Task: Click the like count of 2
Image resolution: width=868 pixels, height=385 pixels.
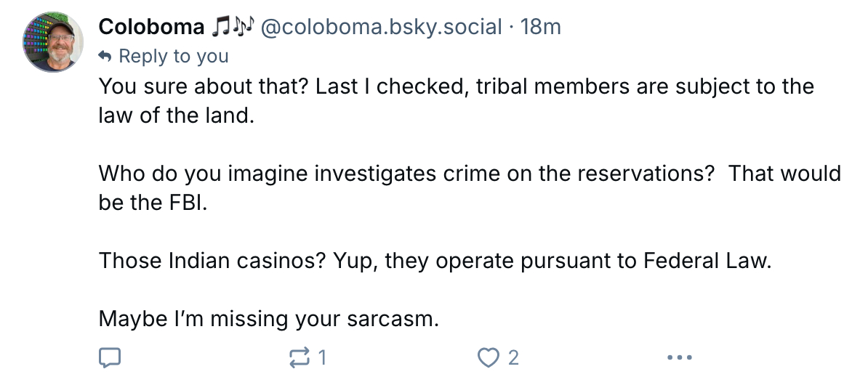Action: [x=513, y=357]
